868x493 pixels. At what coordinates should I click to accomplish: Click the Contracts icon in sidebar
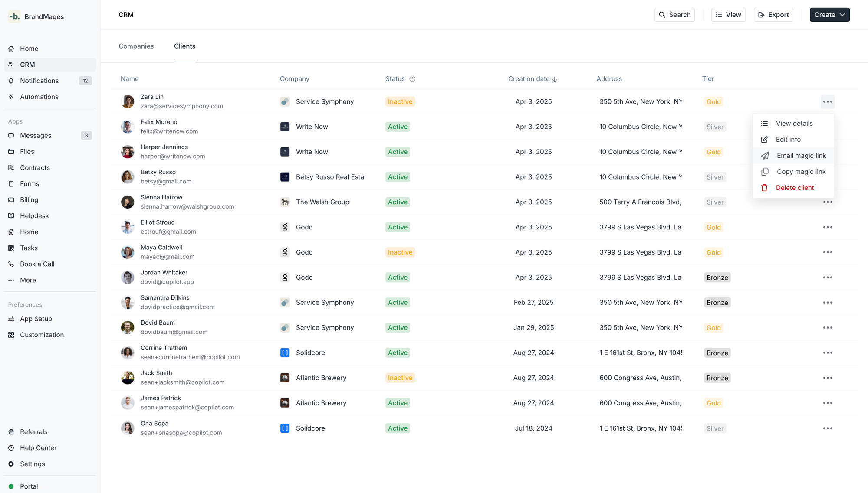pyautogui.click(x=11, y=168)
